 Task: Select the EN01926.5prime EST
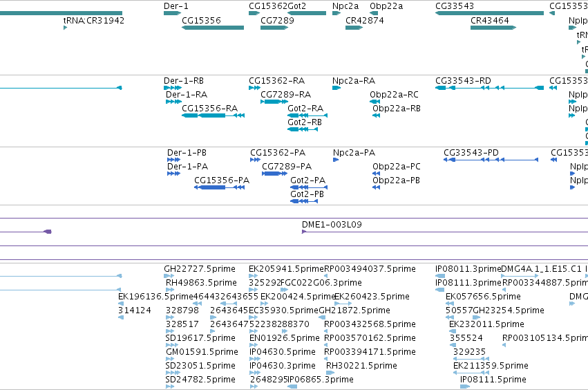point(254,345)
